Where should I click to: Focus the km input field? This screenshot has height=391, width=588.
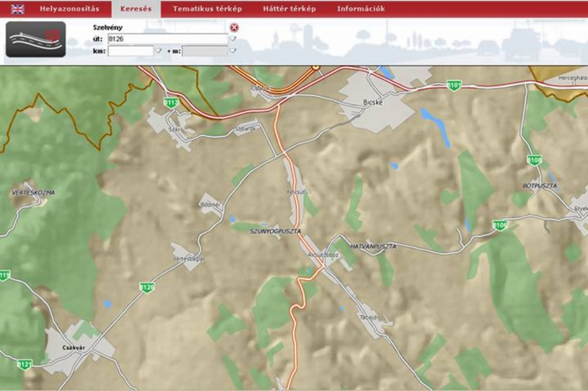pyautogui.click(x=130, y=51)
